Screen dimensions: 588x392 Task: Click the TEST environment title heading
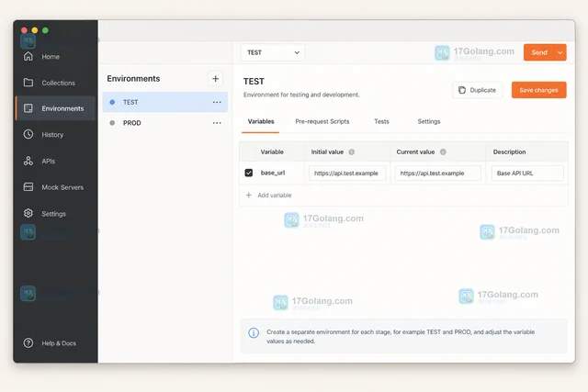tap(254, 82)
